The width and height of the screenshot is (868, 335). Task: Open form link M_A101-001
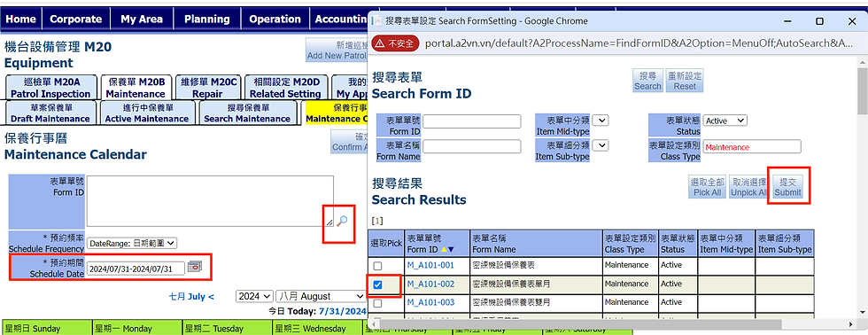[430, 266]
